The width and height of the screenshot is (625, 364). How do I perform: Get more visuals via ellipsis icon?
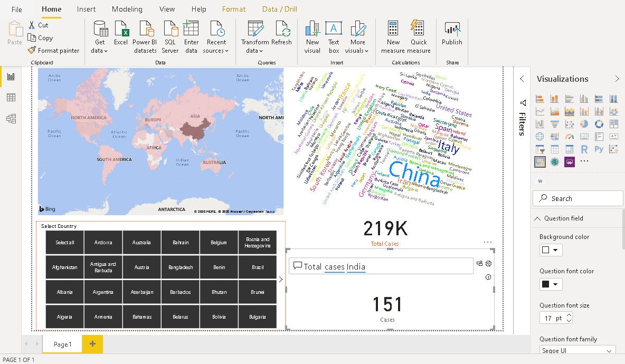[584, 161]
